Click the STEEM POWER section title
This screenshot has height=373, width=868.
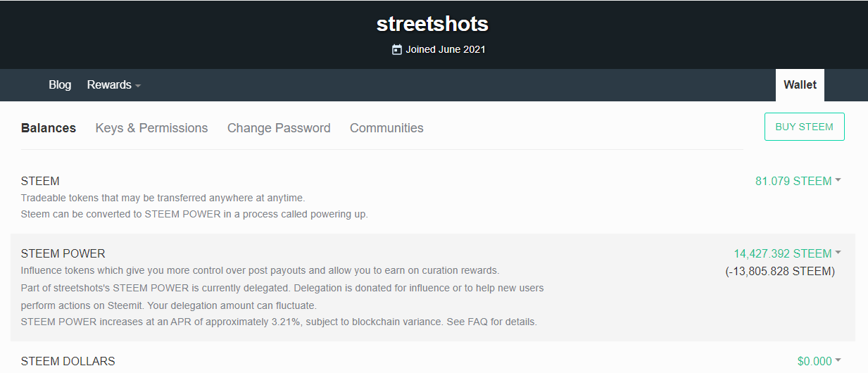tap(63, 253)
